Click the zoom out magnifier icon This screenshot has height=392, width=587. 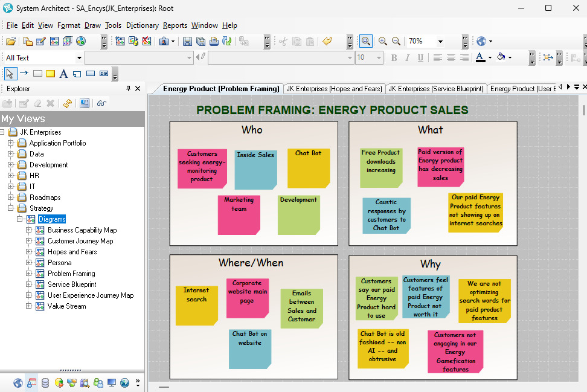396,41
